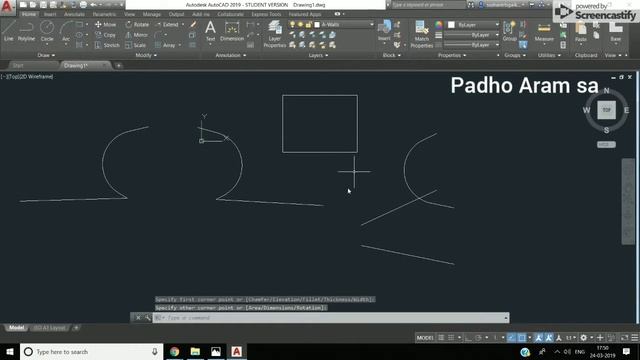Open the Annotate ribbon tab

coord(74,14)
